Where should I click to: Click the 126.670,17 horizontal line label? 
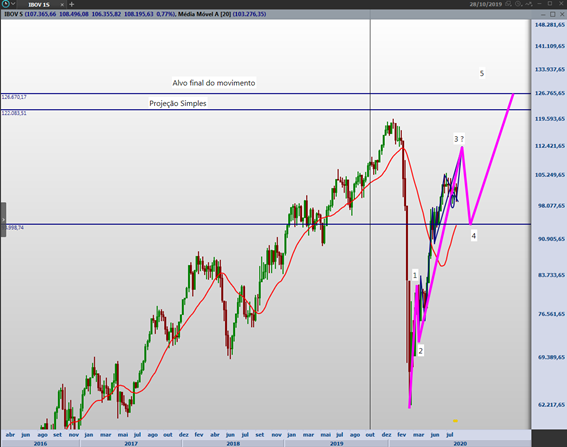(x=14, y=97)
